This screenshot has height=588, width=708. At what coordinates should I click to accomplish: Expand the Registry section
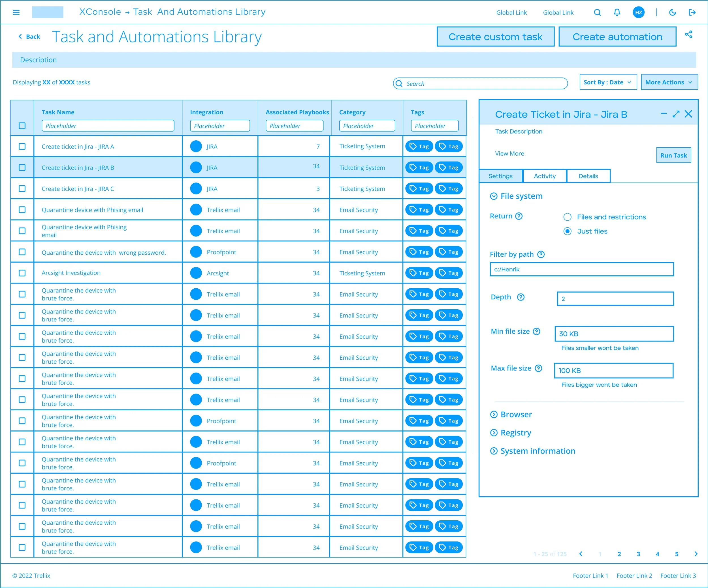[x=494, y=433]
